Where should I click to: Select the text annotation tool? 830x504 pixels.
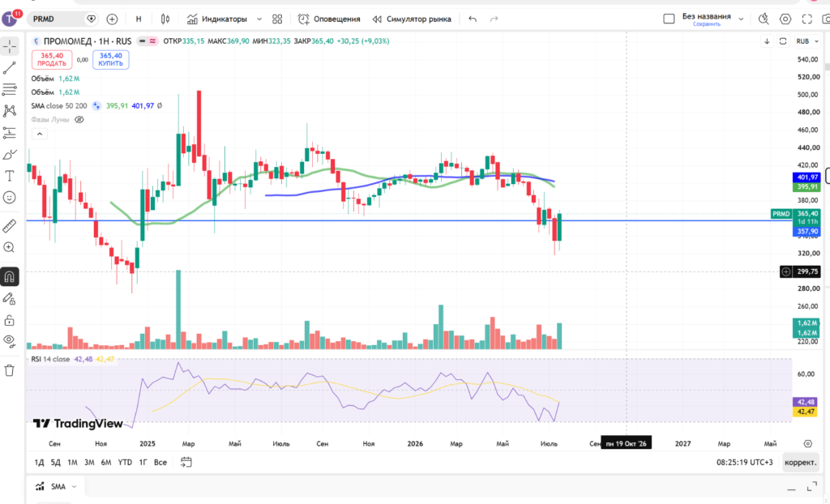(x=10, y=176)
